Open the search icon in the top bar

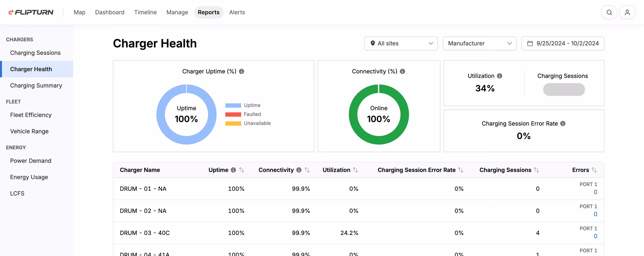pos(609,12)
